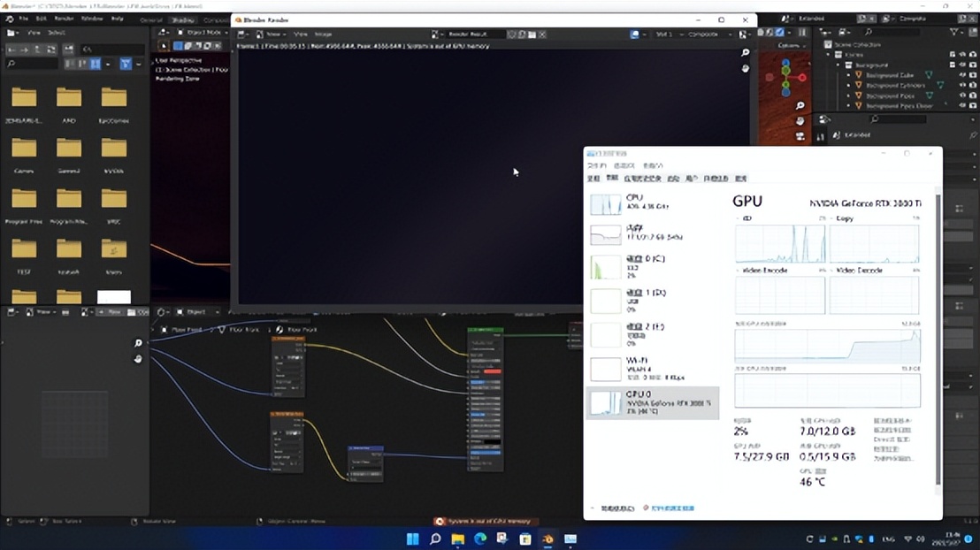
Task: Open Blender Window menu
Action: pos(92,19)
